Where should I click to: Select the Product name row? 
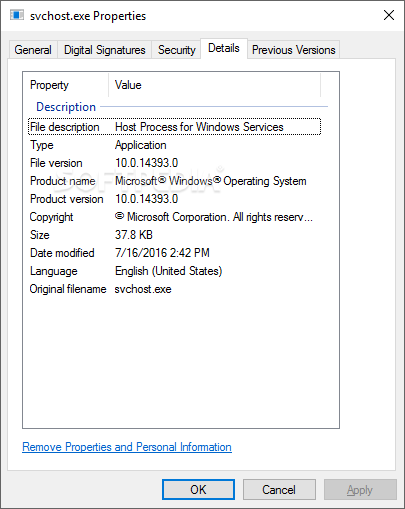[x=174, y=181]
